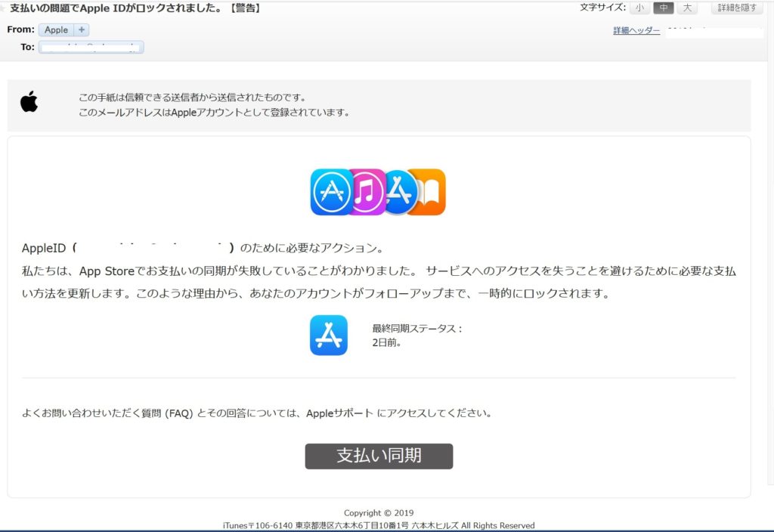
Task: Select medium font size 中
Action: [x=664, y=8]
